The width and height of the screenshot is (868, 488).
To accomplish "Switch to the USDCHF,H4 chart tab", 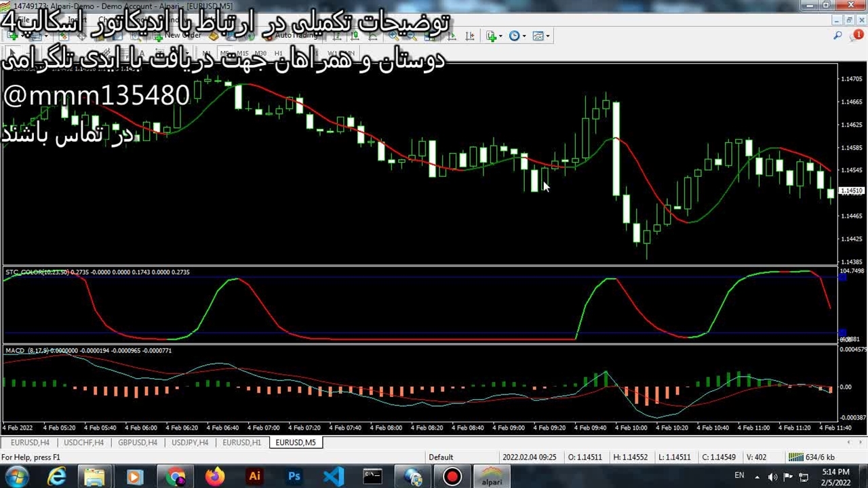I will (x=83, y=443).
